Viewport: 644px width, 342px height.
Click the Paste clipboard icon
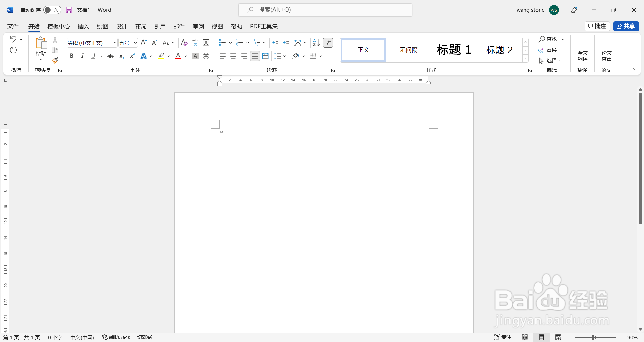click(x=41, y=43)
